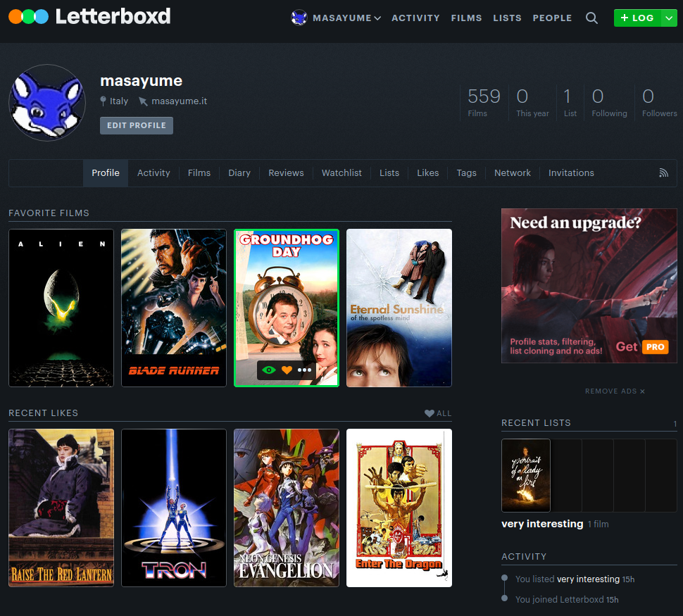Switch to the Films tab

click(x=199, y=173)
